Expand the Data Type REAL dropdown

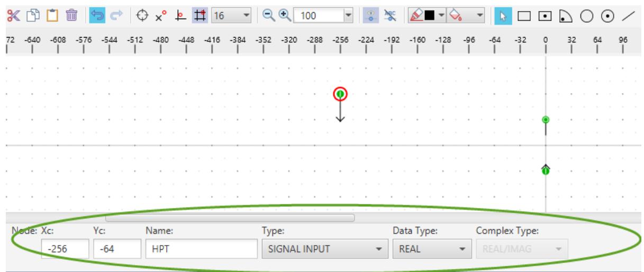pos(431,249)
